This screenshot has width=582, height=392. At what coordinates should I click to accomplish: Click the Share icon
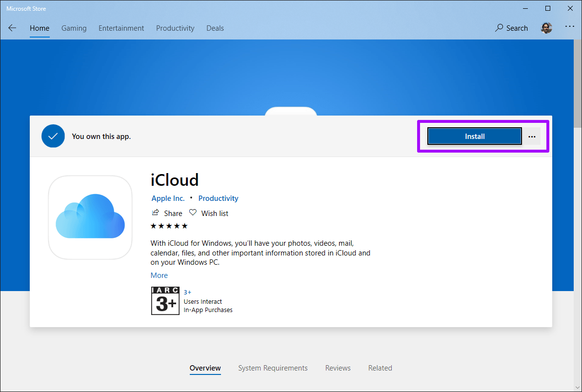tap(156, 213)
